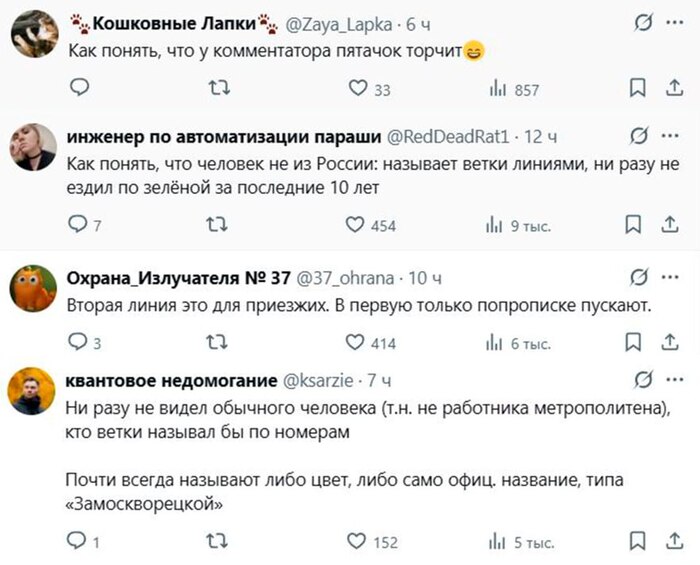Like the tweet with 33 likes
Image resolution: width=700 pixels, height=565 pixels.
(357, 90)
